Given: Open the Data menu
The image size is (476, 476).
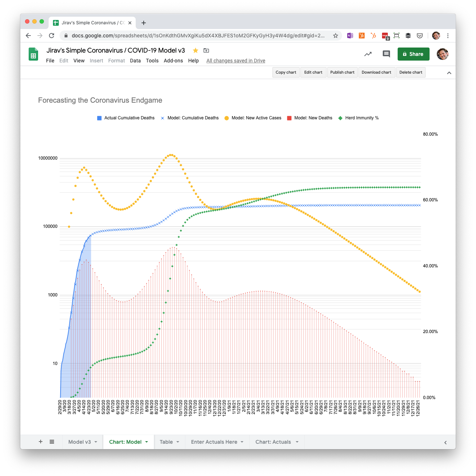Looking at the screenshot, I should 135,61.
